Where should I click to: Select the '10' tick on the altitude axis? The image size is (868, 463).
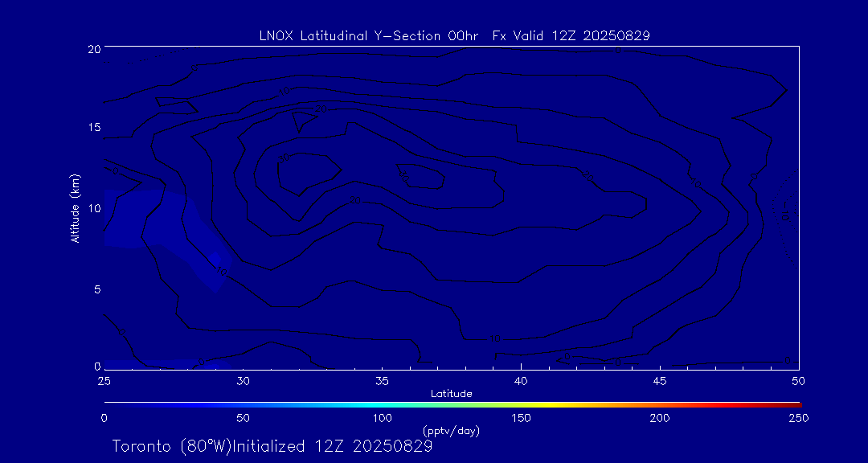(x=94, y=207)
